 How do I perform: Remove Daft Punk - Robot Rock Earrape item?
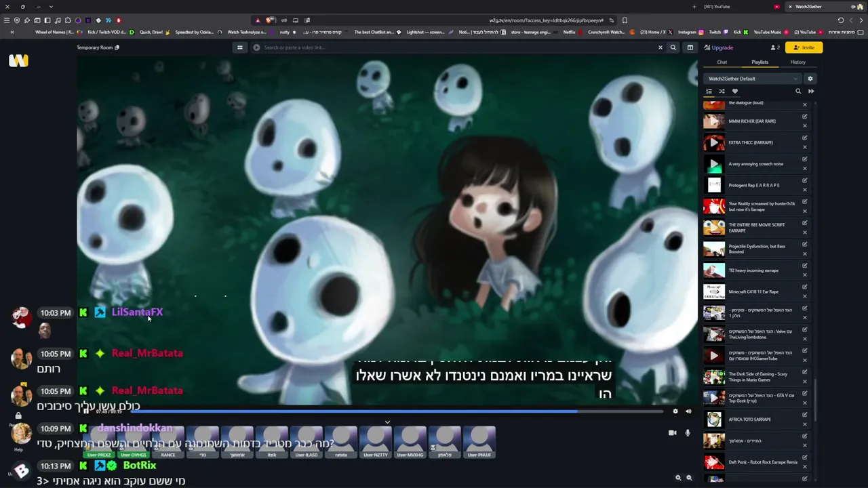coord(805,466)
